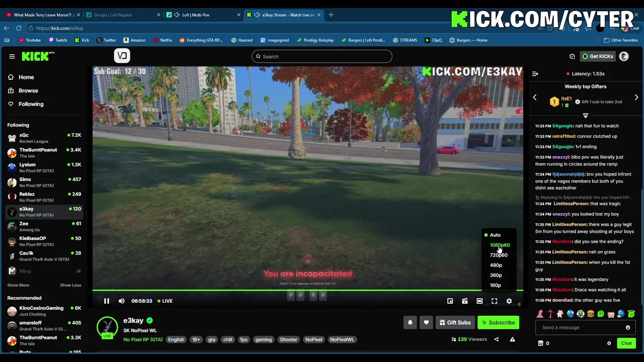Open emoji picker in chat input
This screenshot has height=362, width=644.
click(x=627, y=327)
